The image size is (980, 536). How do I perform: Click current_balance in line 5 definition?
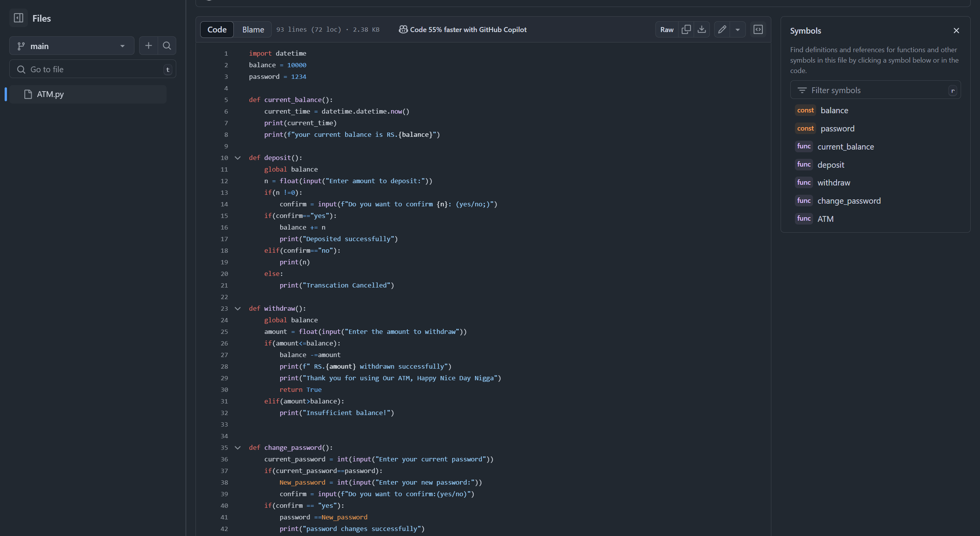tap(293, 100)
